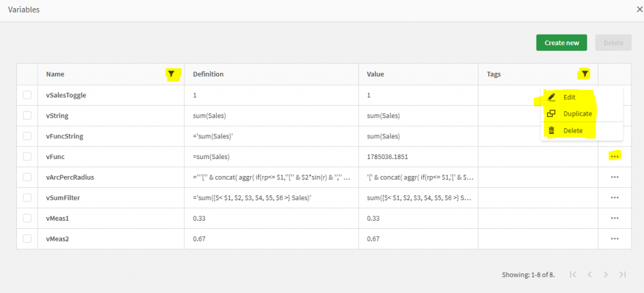Viewport: 644px width, 293px height.
Task: Select the vSalesToggle variable name
Action: coord(66,95)
